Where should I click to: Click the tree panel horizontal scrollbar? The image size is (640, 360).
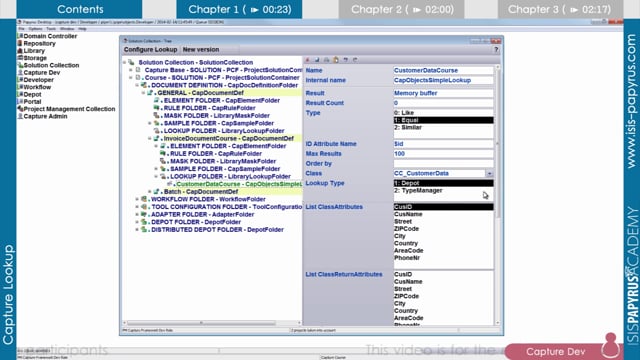coord(212,323)
